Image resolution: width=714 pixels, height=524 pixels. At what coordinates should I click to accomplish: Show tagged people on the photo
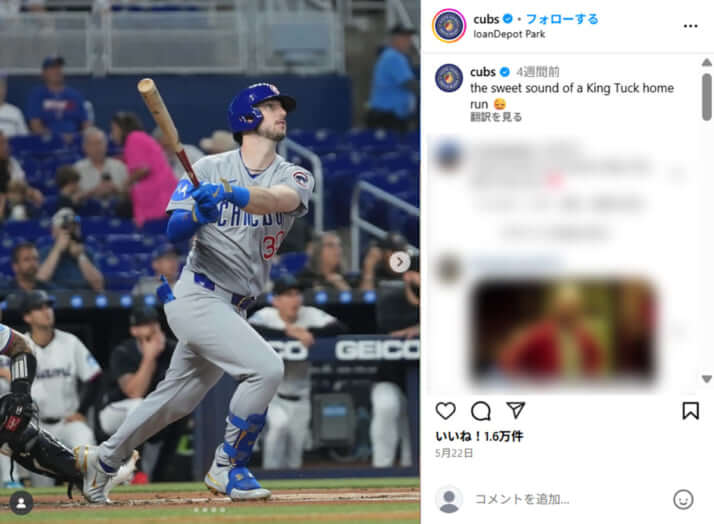point(21,503)
